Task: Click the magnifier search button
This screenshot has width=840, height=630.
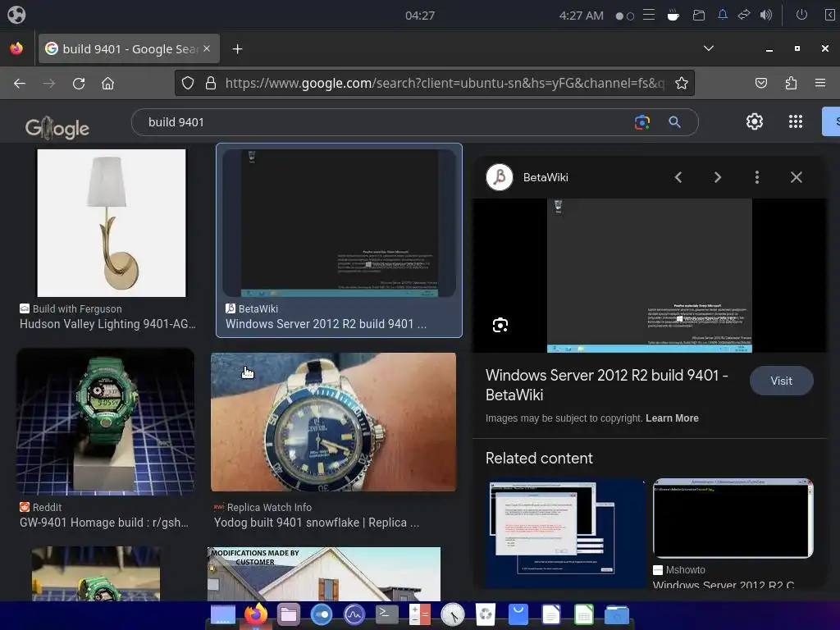Action: (674, 122)
